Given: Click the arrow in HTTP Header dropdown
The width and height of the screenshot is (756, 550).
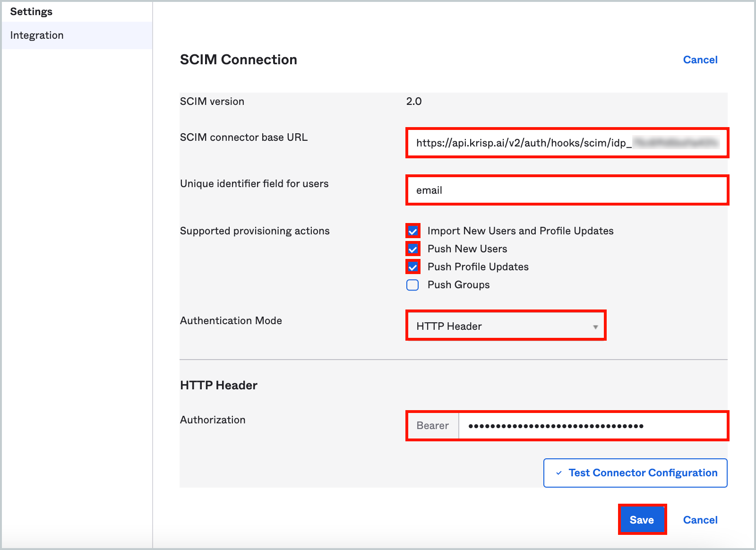Looking at the screenshot, I should click(595, 327).
